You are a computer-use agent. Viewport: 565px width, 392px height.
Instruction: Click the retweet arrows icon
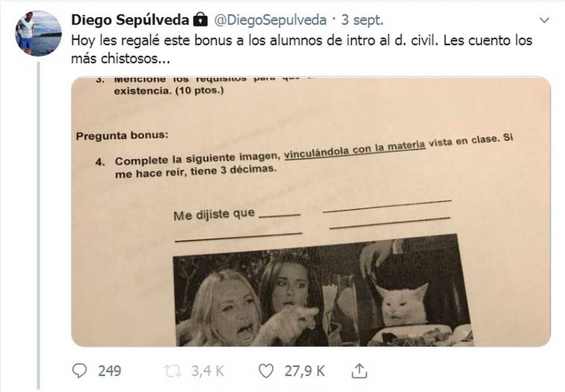(172, 371)
